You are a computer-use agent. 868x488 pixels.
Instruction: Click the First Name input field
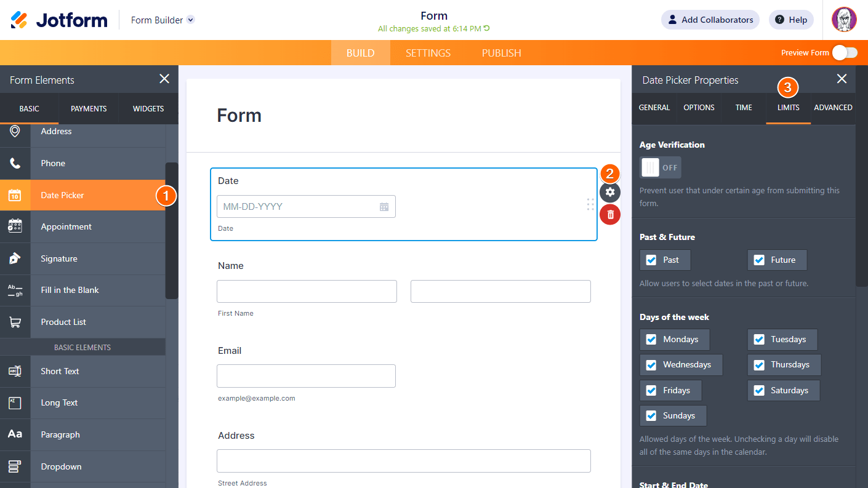(307, 292)
